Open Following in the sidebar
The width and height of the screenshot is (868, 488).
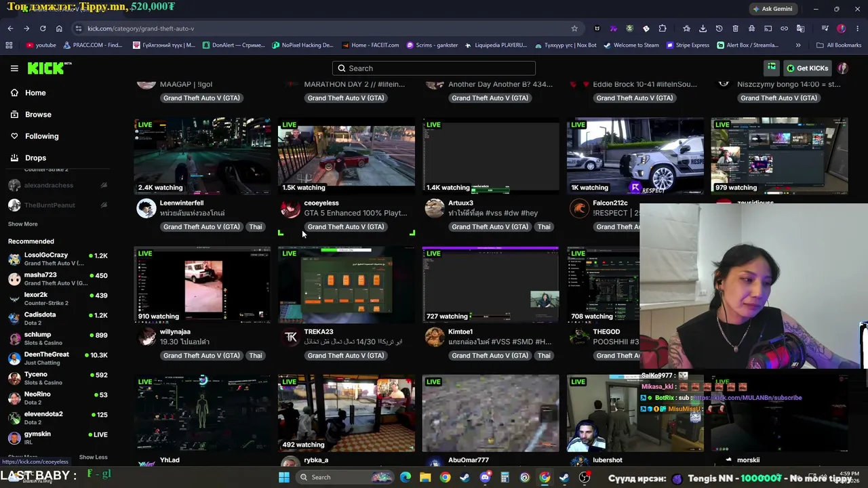click(x=41, y=136)
